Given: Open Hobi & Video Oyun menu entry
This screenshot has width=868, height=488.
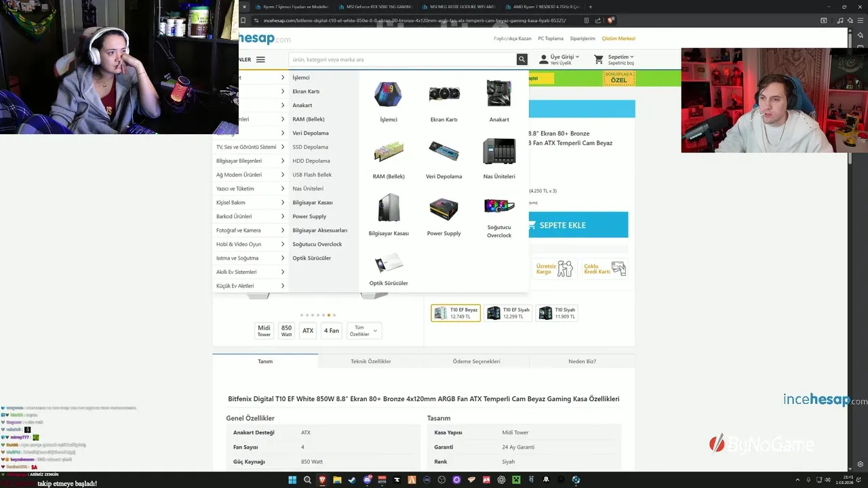Looking at the screenshot, I should tap(250, 244).
